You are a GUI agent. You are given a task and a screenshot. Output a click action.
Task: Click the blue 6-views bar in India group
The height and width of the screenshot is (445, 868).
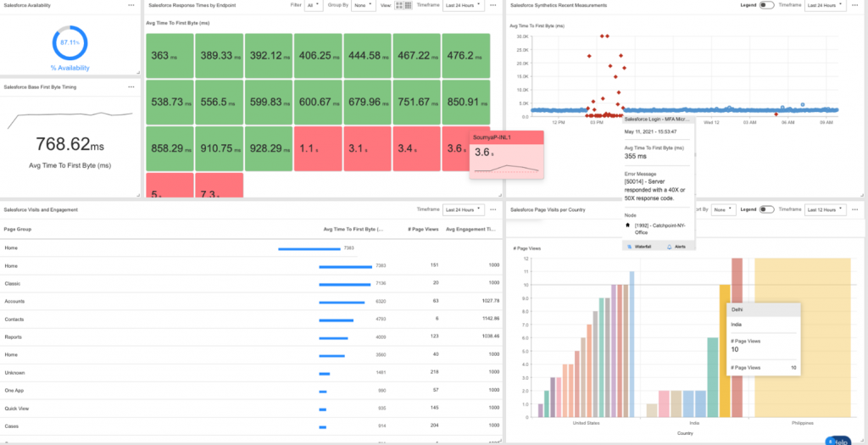point(712,377)
